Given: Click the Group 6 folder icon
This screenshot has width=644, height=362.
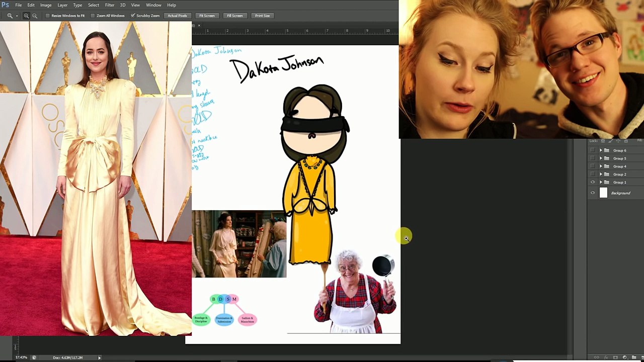Looking at the screenshot, I should [x=607, y=150].
